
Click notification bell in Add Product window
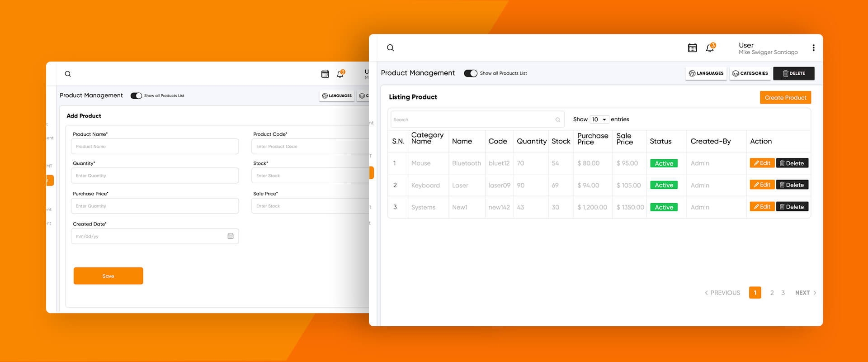tap(340, 74)
